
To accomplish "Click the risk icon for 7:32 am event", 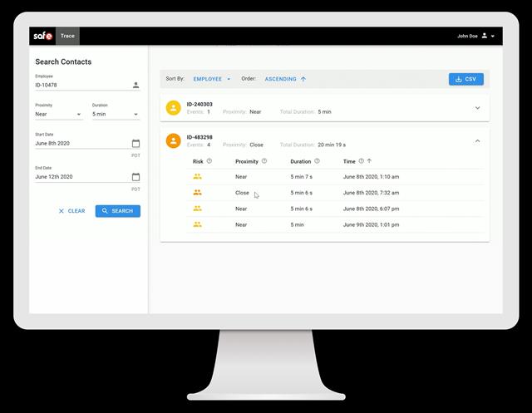I will click(x=197, y=193).
